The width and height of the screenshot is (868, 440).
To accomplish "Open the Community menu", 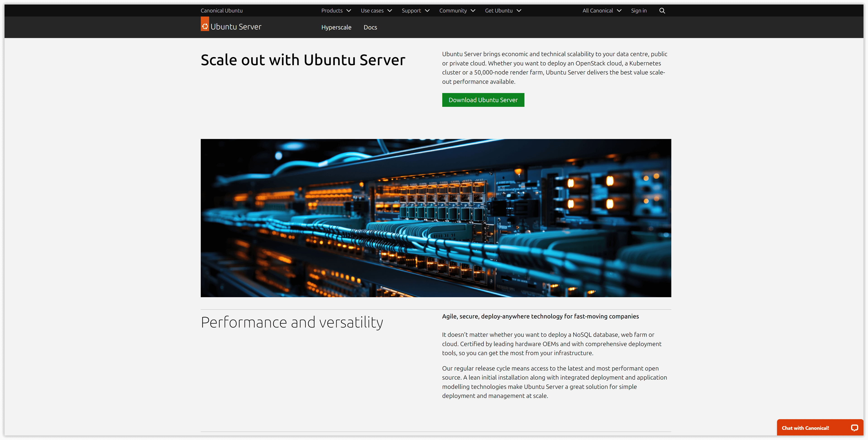I will 457,10.
